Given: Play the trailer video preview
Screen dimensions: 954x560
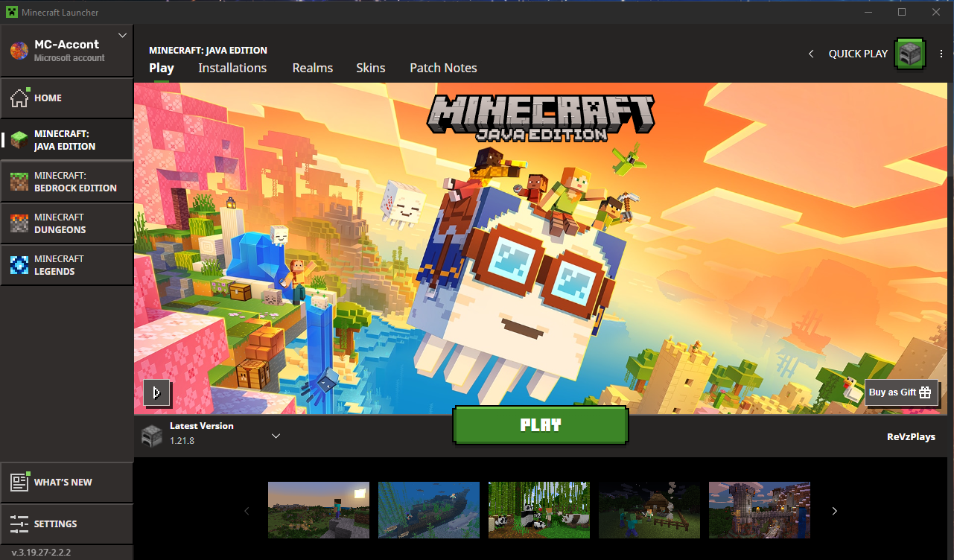Looking at the screenshot, I should pos(157,393).
